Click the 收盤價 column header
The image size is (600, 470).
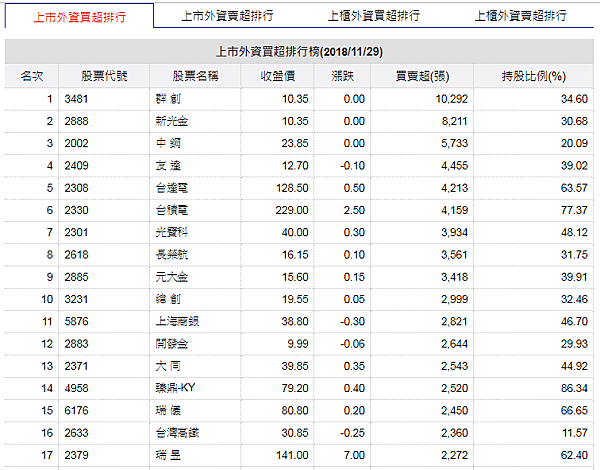pos(278,76)
